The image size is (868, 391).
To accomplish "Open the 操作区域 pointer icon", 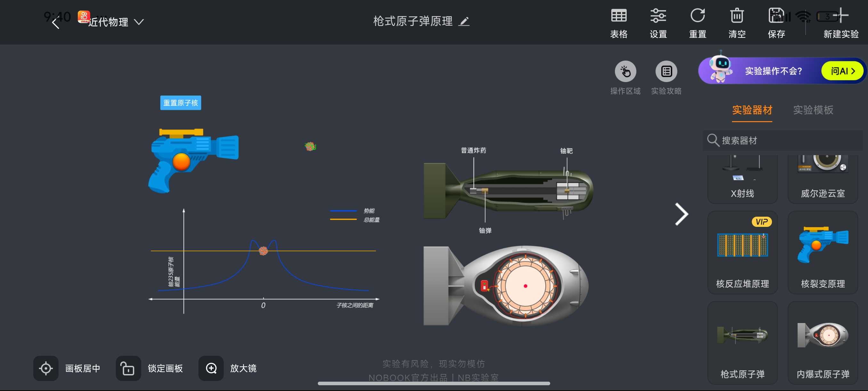I will pos(625,71).
